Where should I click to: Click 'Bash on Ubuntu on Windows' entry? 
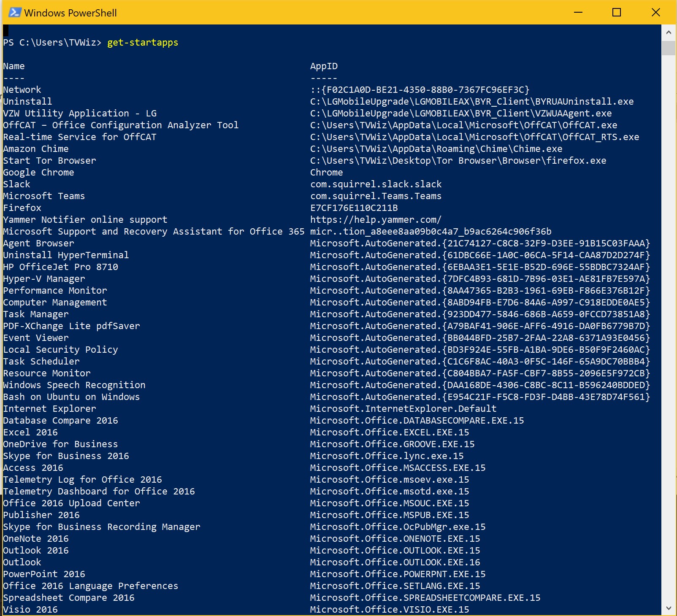71,397
